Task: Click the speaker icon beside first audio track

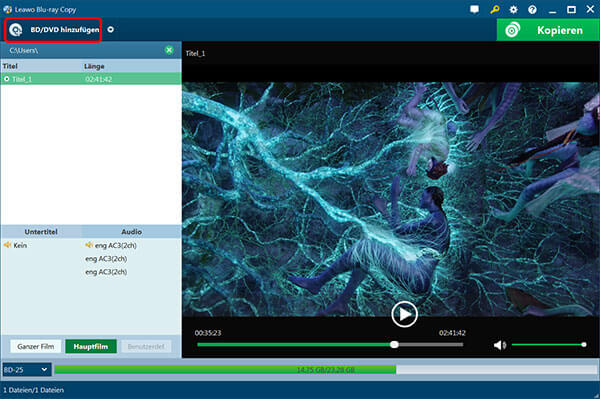Action: [x=89, y=245]
